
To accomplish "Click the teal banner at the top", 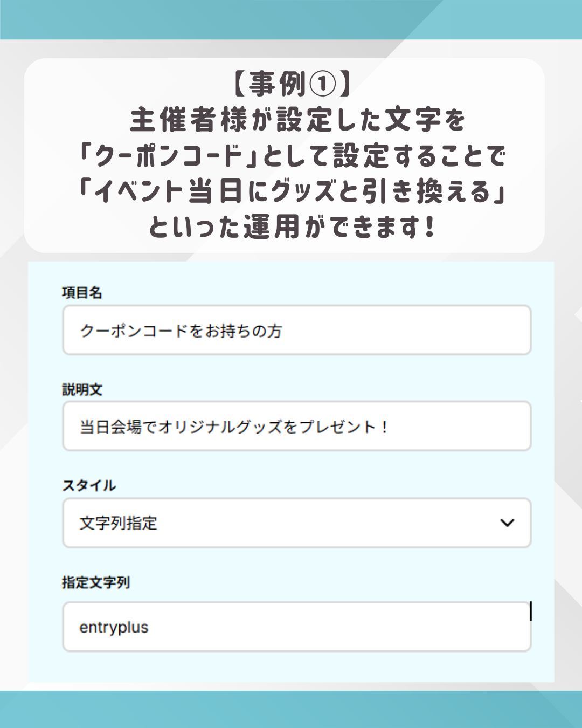I will [291, 19].
